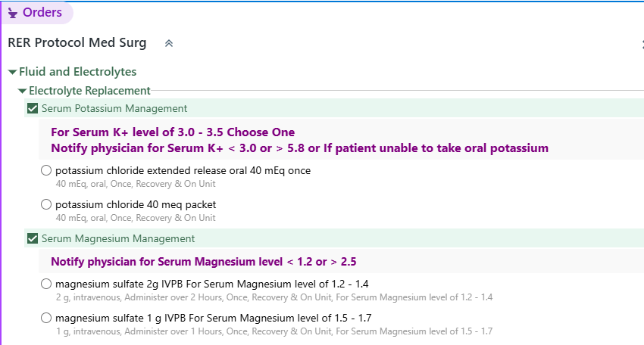This screenshot has width=644, height=345.
Task: Click the RER Protocol Med Surg title
Action: tap(77, 42)
